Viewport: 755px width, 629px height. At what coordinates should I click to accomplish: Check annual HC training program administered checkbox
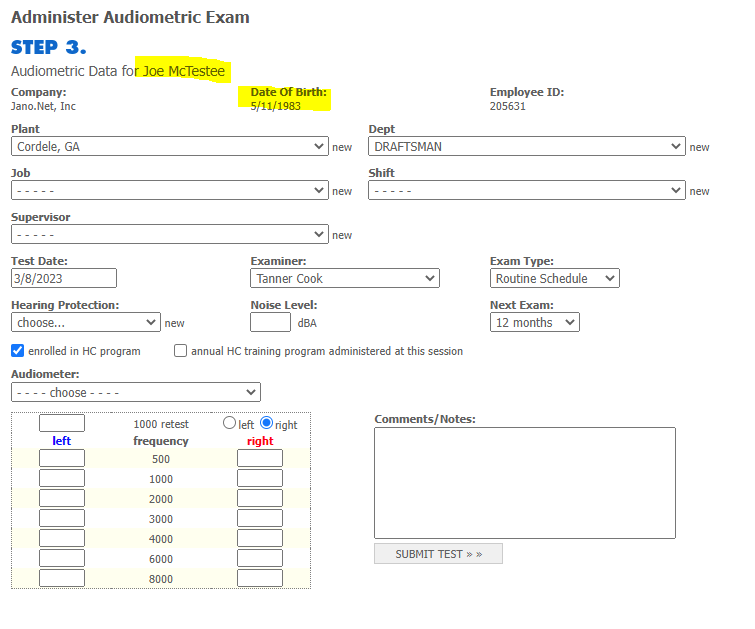click(181, 351)
